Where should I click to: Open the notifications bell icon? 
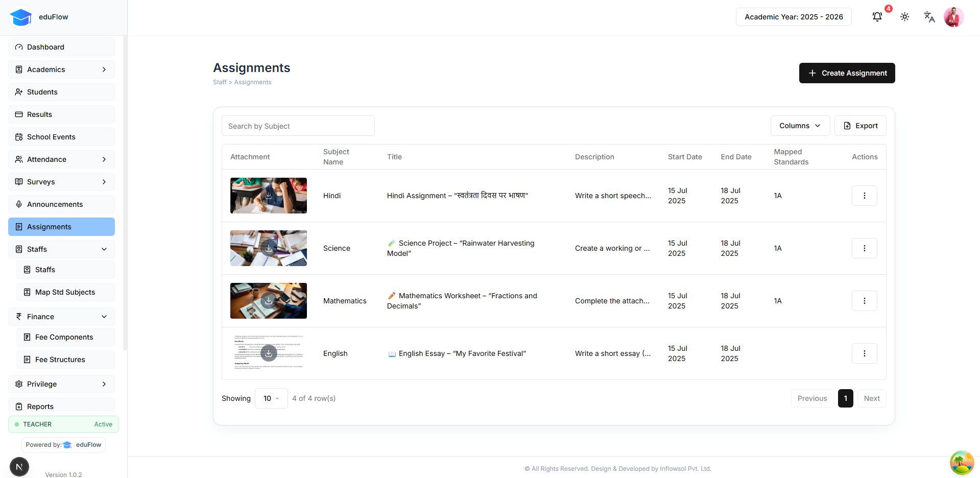[877, 17]
